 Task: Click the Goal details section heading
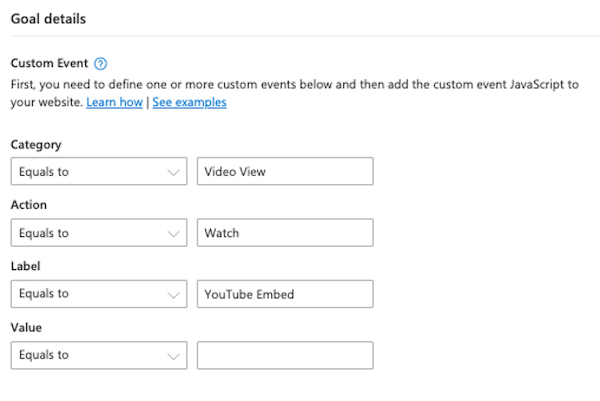click(47, 18)
